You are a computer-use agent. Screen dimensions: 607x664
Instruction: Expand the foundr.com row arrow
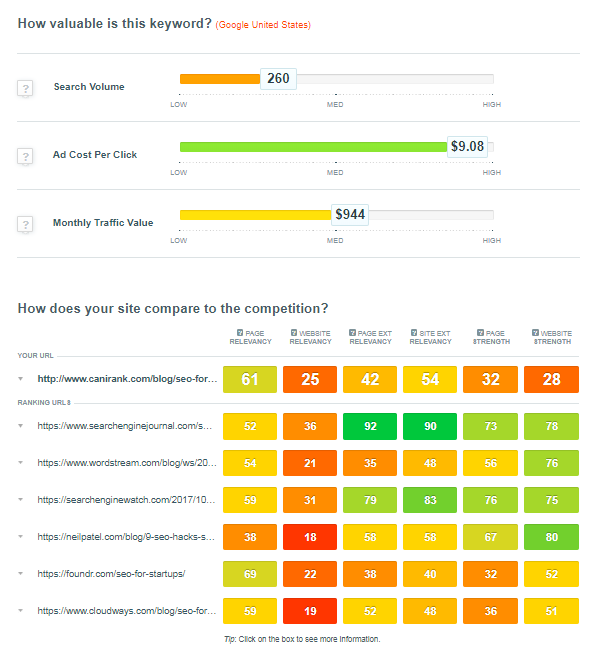click(x=20, y=574)
